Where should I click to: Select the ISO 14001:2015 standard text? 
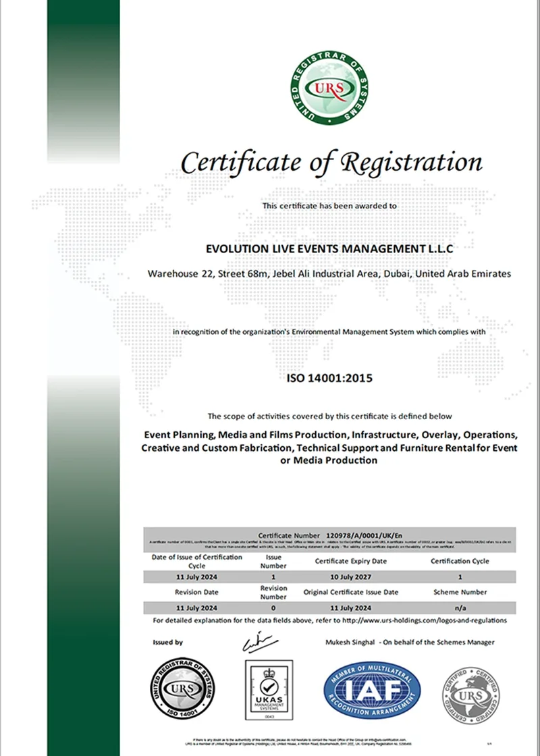click(x=330, y=379)
